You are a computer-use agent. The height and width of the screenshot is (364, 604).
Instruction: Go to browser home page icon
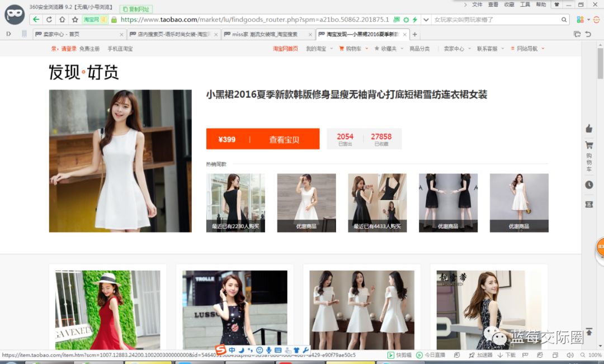[62, 19]
